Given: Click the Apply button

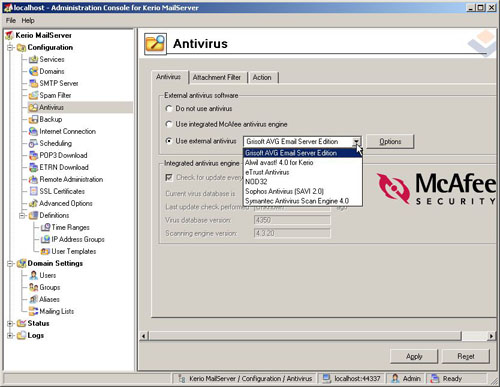Looking at the screenshot, I should point(414,357).
